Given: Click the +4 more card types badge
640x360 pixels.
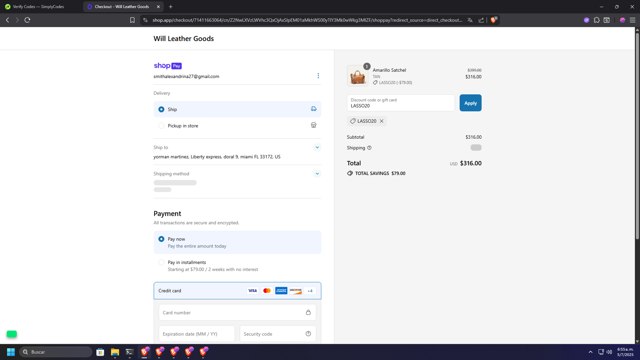Looking at the screenshot, I should pyautogui.click(x=310, y=291).
